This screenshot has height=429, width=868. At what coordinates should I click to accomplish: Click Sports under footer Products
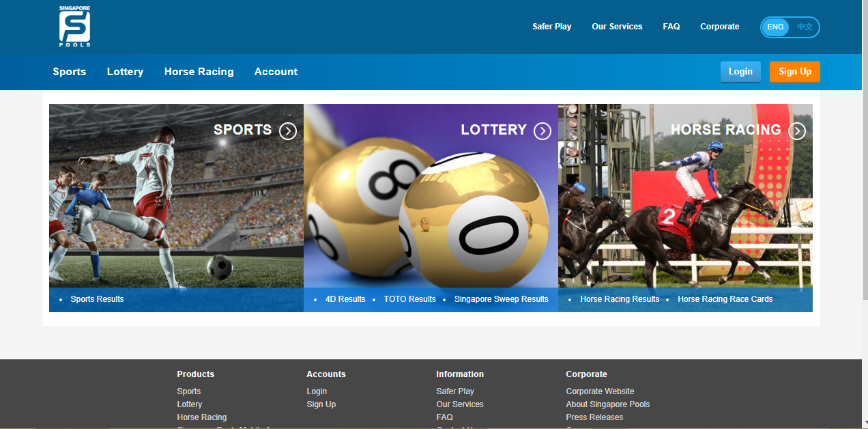189,391
